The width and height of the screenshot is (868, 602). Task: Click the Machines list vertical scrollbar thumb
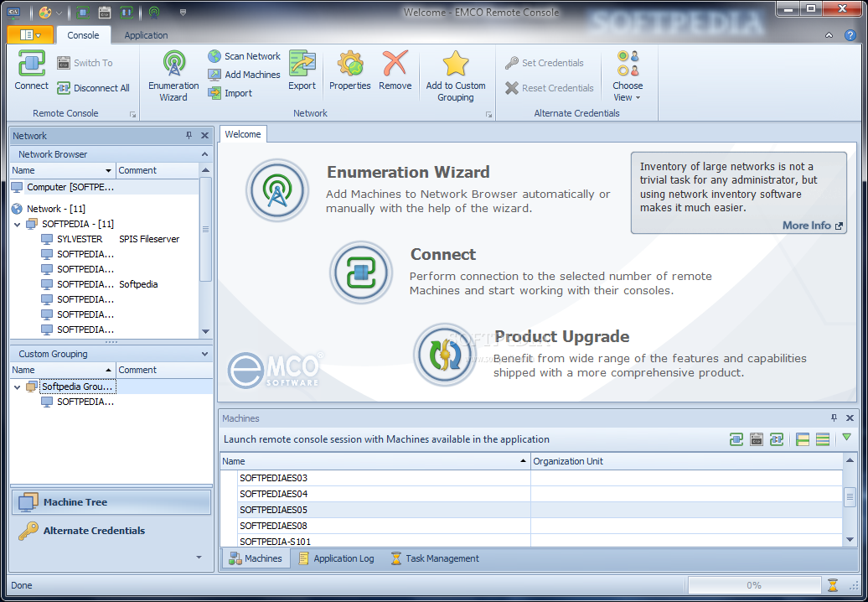850,496
